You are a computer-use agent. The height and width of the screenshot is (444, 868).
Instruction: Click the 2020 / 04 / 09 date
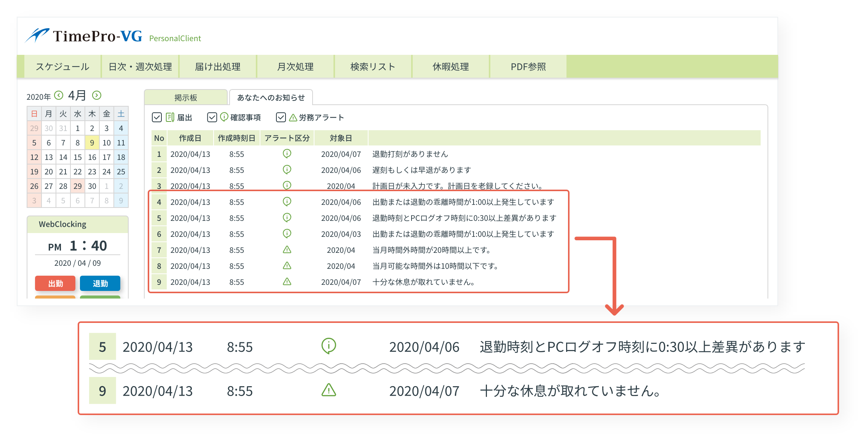(78, 263)
